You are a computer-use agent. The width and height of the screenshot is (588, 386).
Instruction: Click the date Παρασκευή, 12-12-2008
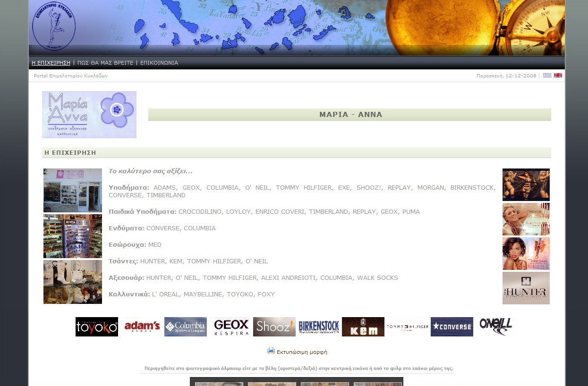click(506, 76)
